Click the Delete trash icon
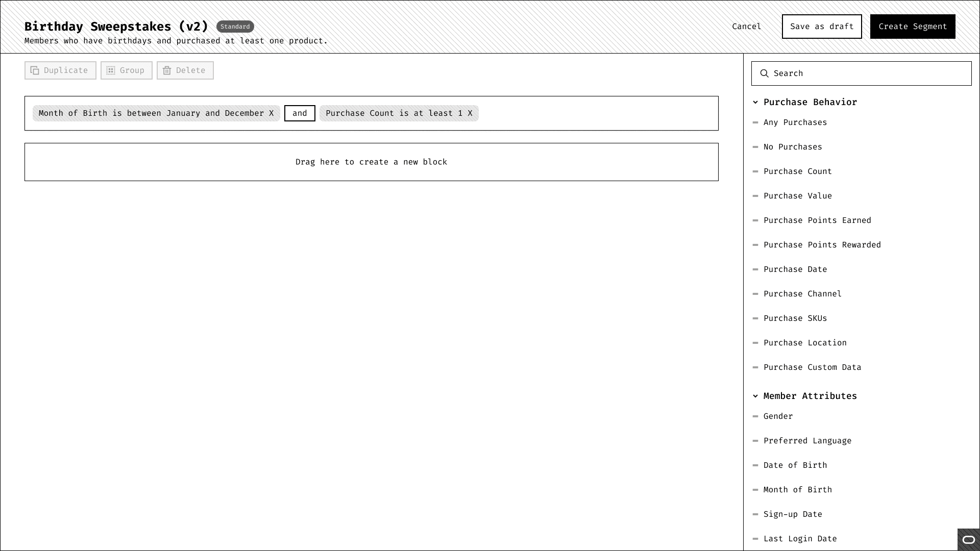This screenshot has width=980, height=551. pyautogui.click(x=167, y=70)
